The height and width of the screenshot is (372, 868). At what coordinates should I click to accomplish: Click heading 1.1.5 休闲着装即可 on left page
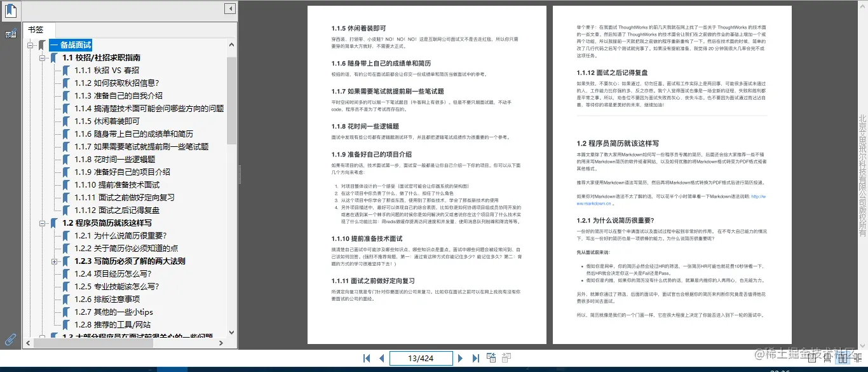tap(358, 29)
